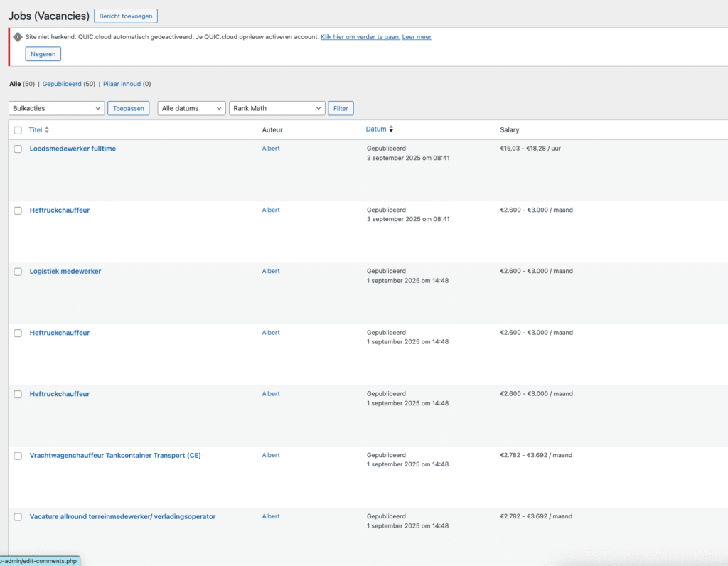Image resolution: width=728 pixels, height=566 pixels.
Task: Click the Loodsmedewerker date 3 september 2025
Action: (x=408, y=159)
